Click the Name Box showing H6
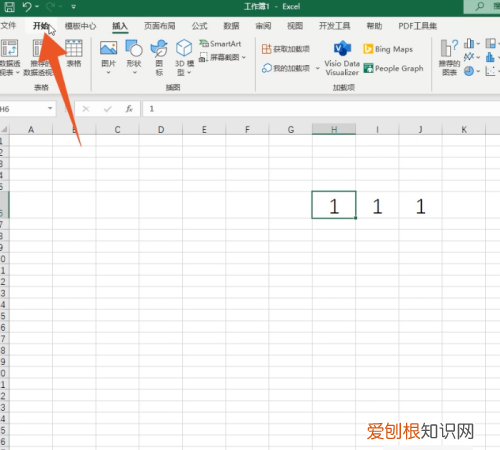The height and width of the screenshot is (450, 500). coord(23,109)
